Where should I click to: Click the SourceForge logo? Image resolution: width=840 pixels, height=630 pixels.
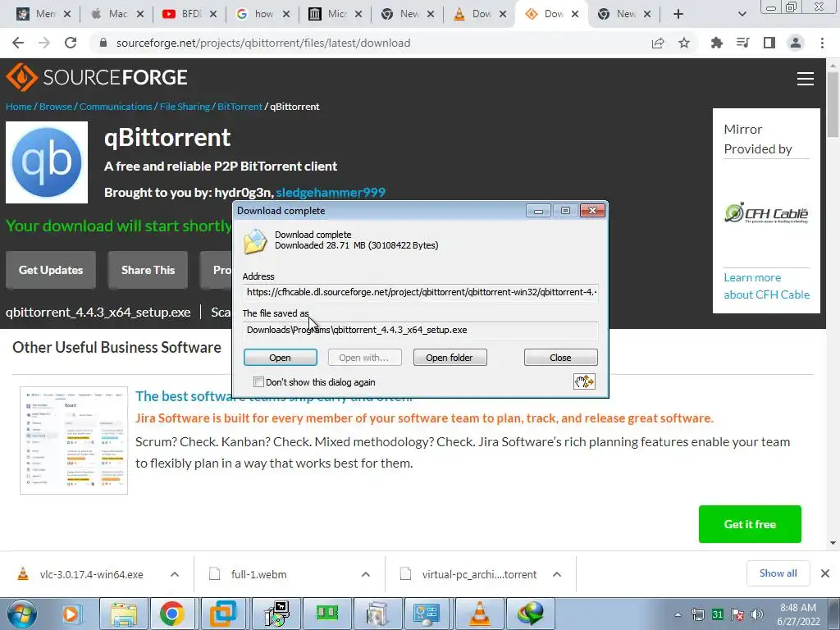(x=97, y=77)
